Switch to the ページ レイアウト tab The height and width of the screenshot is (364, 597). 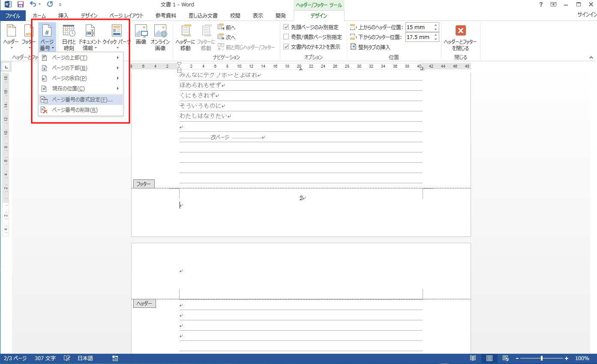click(126, 16)
